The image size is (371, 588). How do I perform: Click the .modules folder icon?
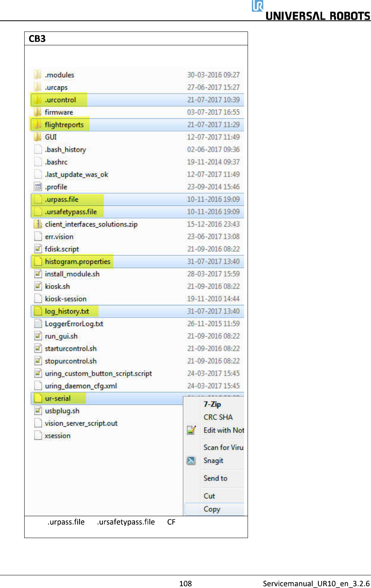[38, 75]
